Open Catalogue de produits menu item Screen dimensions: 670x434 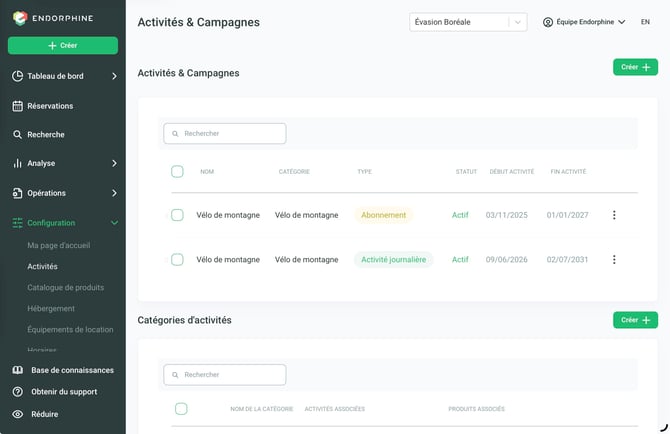click(65, 287)
